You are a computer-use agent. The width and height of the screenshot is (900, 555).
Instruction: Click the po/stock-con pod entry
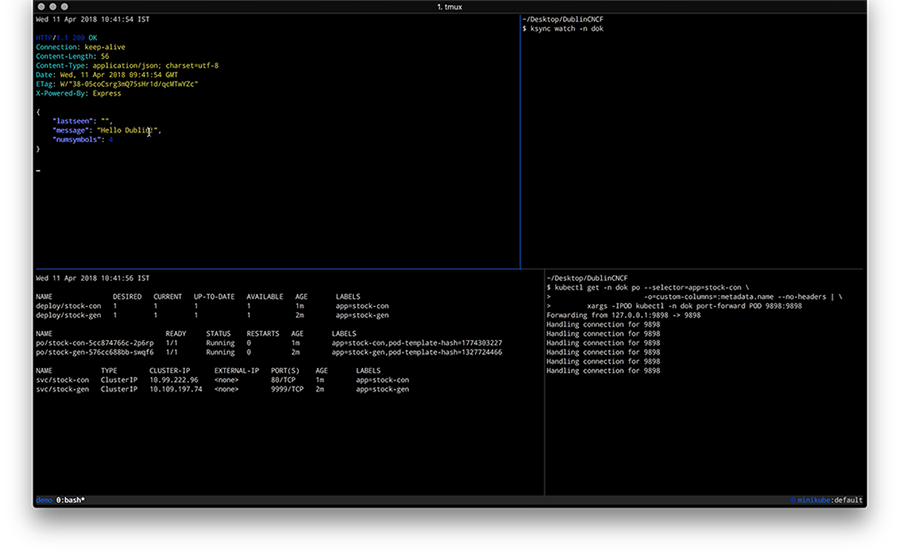(x=95, y=343)
